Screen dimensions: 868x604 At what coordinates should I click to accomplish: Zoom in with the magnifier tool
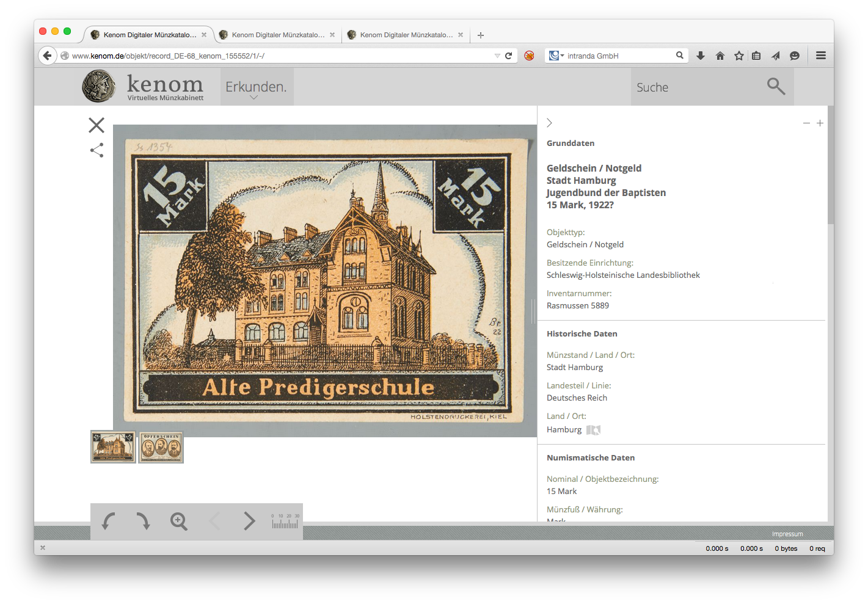(x=178, y=521)
